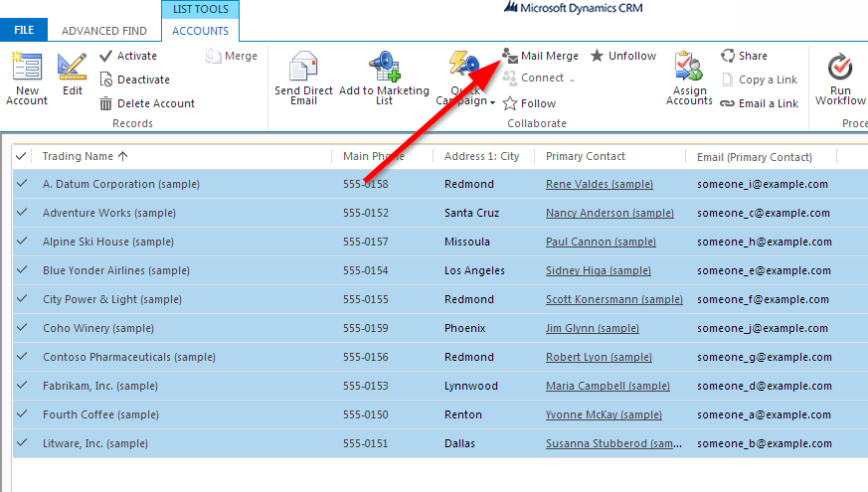Screen dimensions: 868x492
Task: Click Litware, Inc. (sample) trading name
Action: pyautogui.click(x=95, y=443)
